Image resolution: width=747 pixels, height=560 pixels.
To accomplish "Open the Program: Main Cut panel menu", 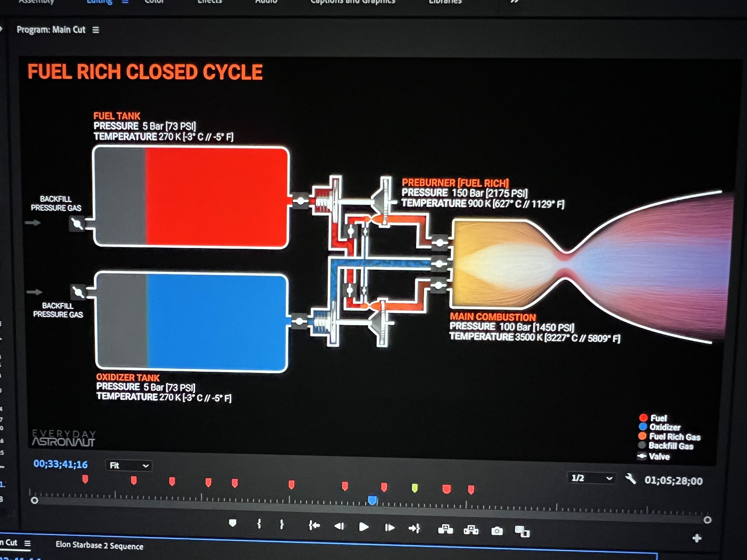I will pos(96,30).
